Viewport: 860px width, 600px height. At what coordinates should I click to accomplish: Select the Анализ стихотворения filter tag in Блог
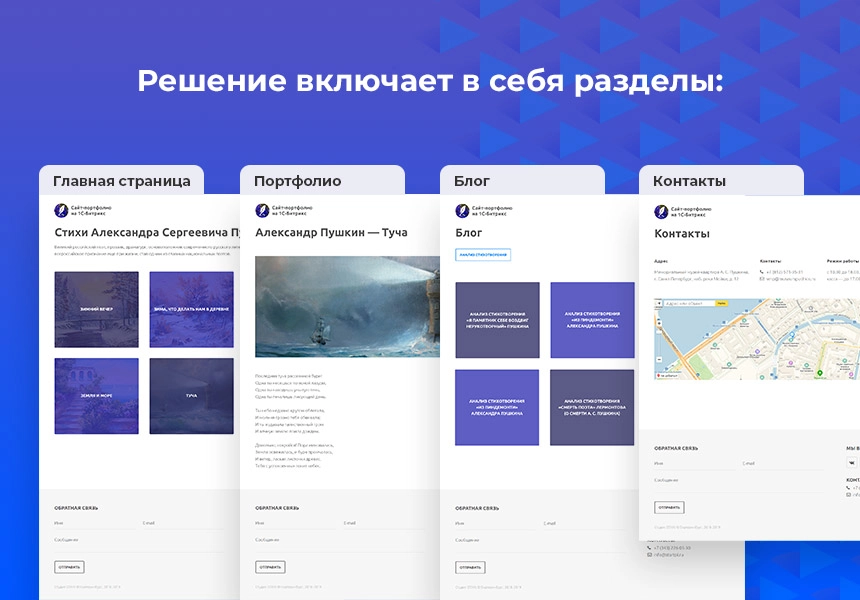pos(483,255)
